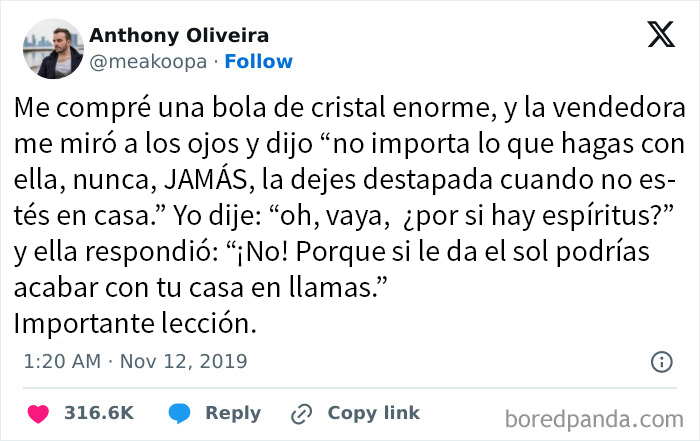The width and height of the screenshot is (700, 441).
Task: Open Anthony Oliveira's profile picture
Action: pos(52,48)
